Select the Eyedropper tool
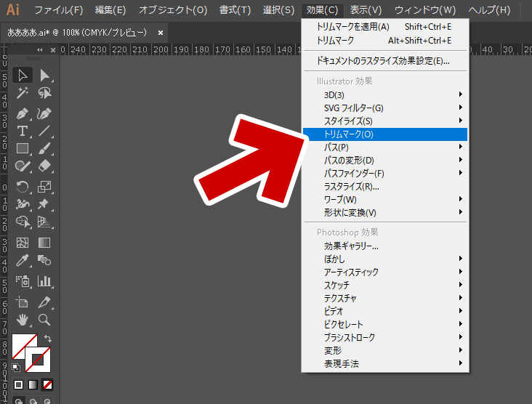 coord(23,261)
